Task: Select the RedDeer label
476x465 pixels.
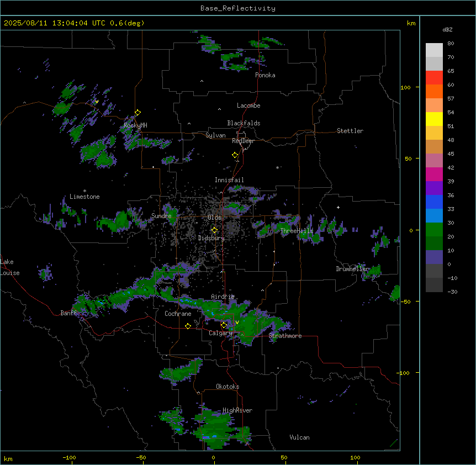Action: tap(243, 141)
